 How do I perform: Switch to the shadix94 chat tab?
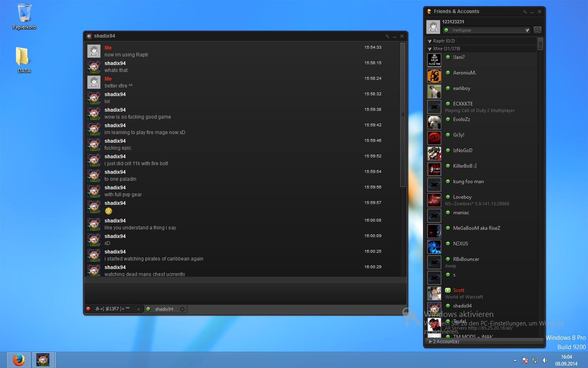tap(164, 309)
